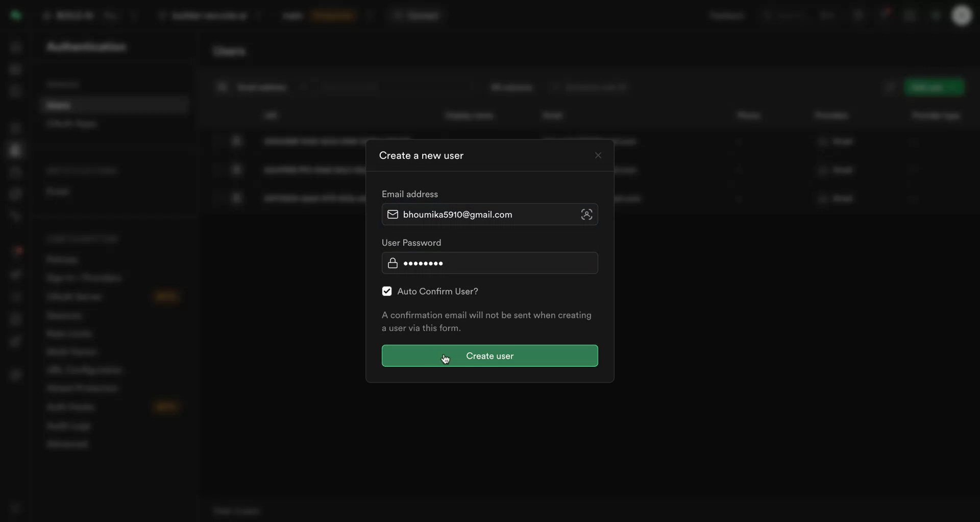Click the Supabase home logo
Screen dimensions: 980x522
pos(16,15)
